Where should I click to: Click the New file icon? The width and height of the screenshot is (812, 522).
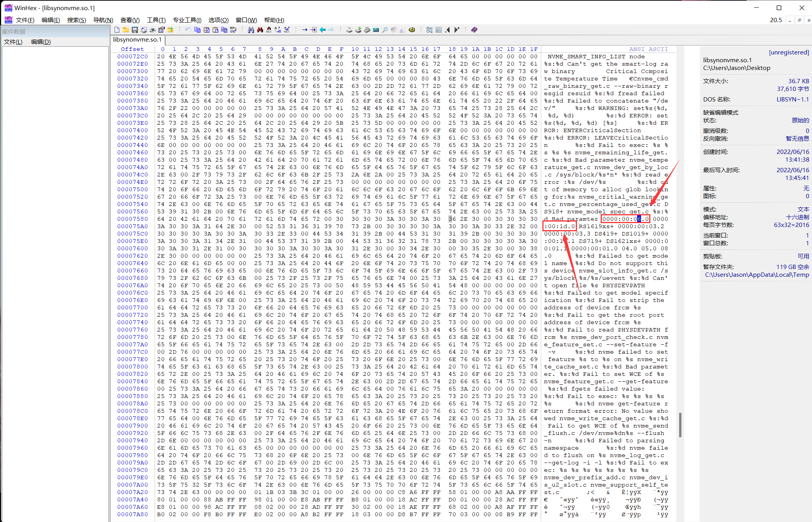point(117,30)
